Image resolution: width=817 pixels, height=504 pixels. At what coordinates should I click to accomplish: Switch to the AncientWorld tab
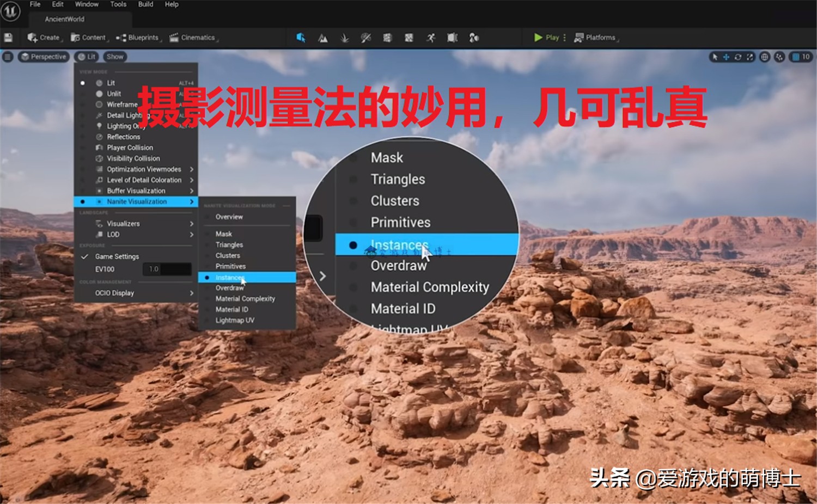64,19
